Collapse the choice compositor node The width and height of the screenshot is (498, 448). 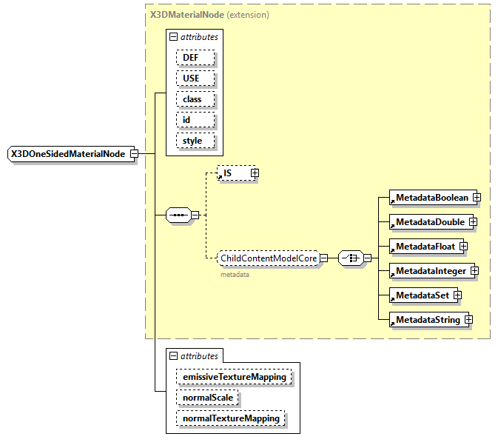pos(368,258)
